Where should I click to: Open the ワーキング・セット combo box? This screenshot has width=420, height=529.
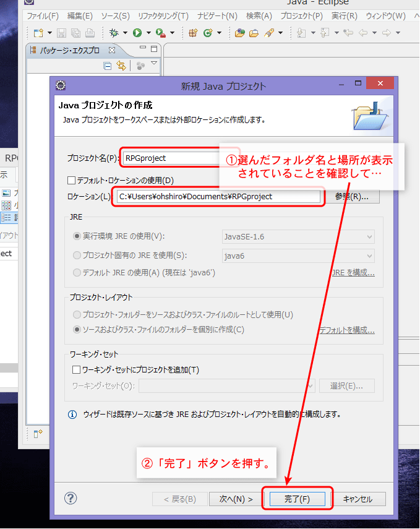click(226, 385)
